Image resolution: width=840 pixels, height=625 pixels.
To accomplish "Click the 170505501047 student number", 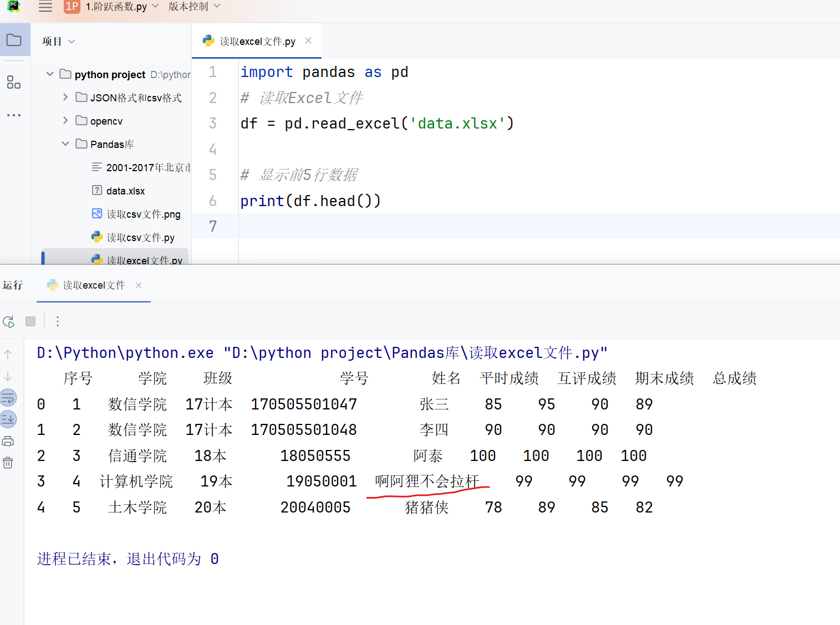I will tap(304, 404).
